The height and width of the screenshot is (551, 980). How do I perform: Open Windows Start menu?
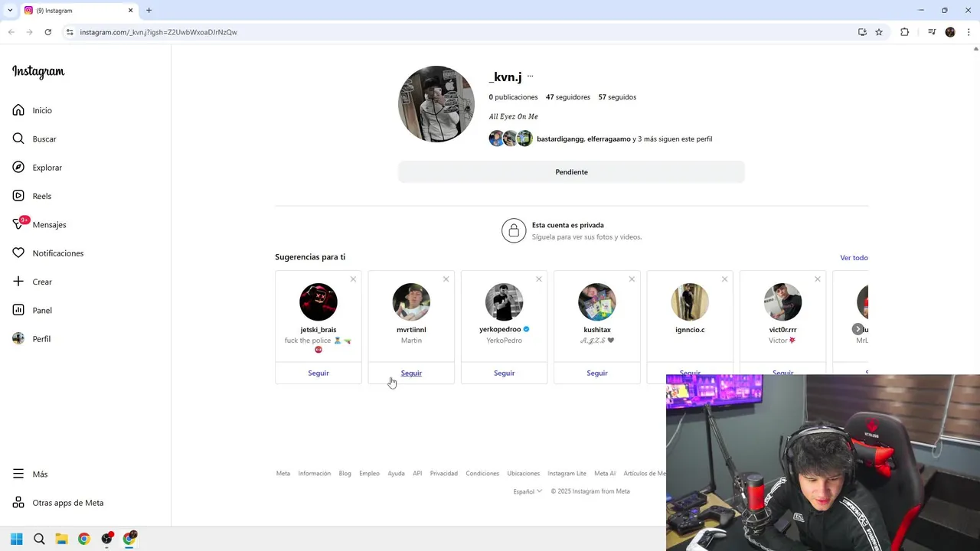pos(17,539)
